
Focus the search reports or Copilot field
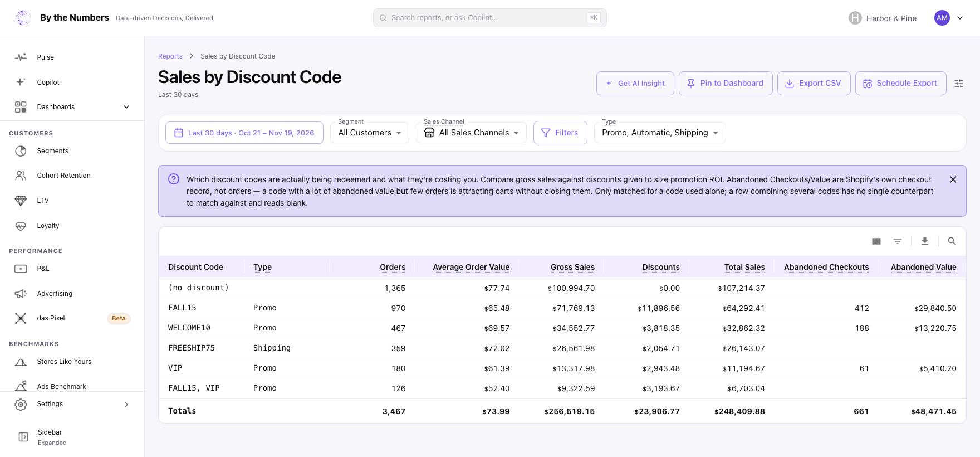[x=490, y=18]
